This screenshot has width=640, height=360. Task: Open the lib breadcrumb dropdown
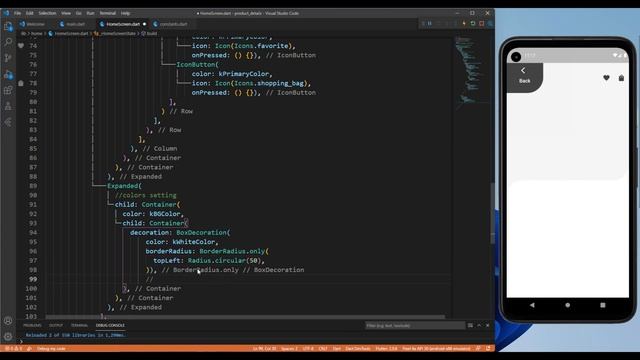[x=24, y=33]
